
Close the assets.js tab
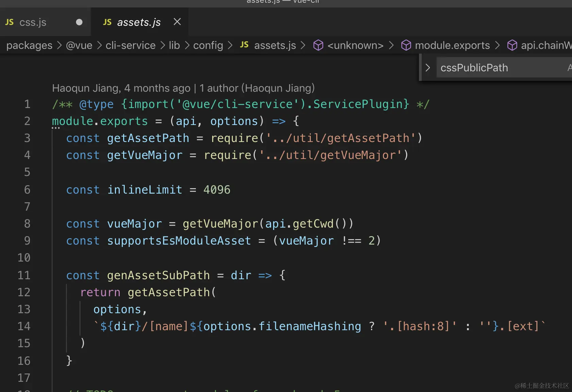pyautogui.click(x=177, y=22)
